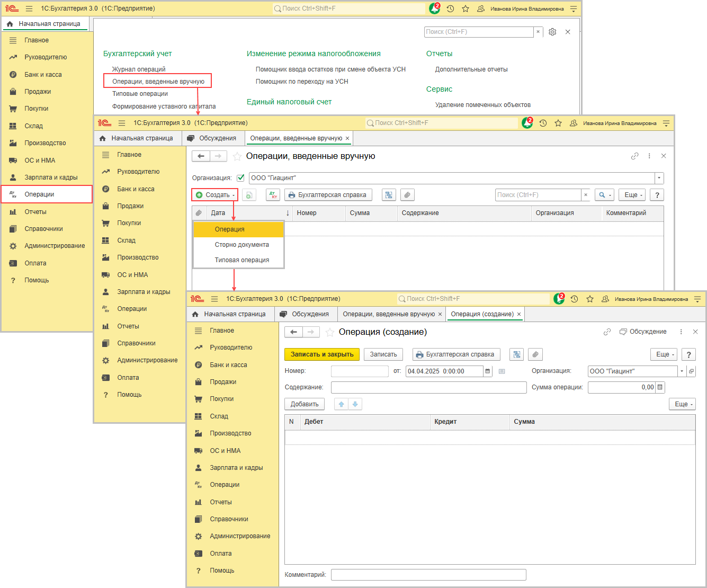Open three-dot menu in Операция (создание) header
The image size is (707, 588).
(681, 332)
